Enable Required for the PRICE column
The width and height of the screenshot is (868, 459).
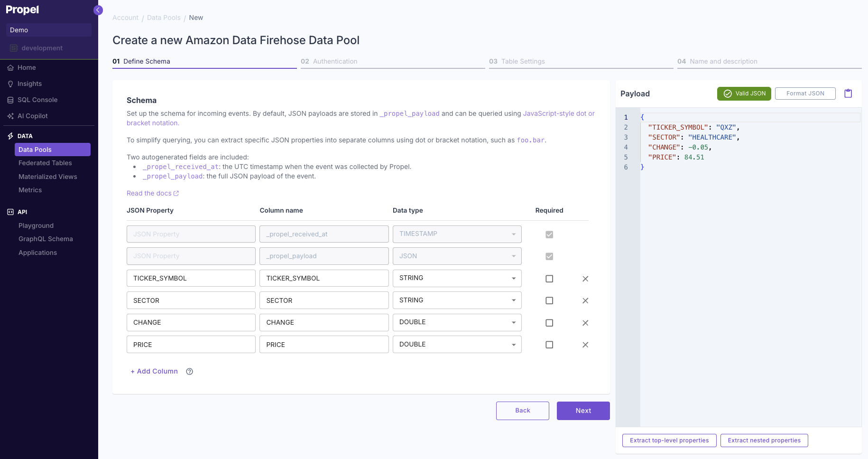(x=549, y=345)
